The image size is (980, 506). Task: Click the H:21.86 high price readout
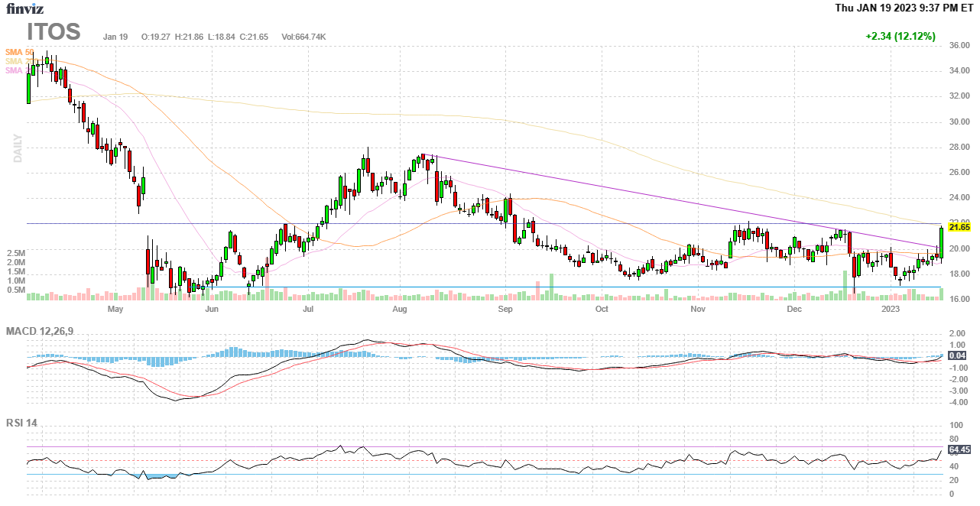(x=190, y=37)
